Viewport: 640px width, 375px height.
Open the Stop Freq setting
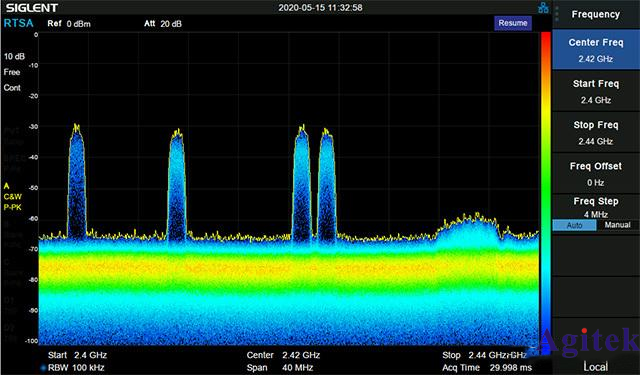(x=596, y=133)
